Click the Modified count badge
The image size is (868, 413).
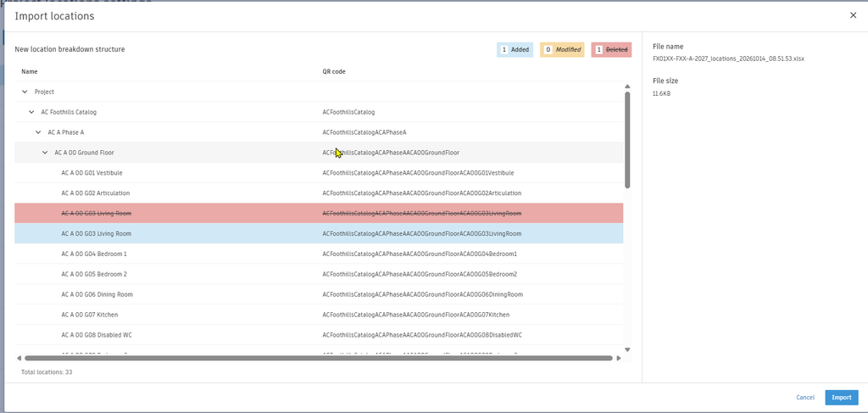click(x=562, y=50)
